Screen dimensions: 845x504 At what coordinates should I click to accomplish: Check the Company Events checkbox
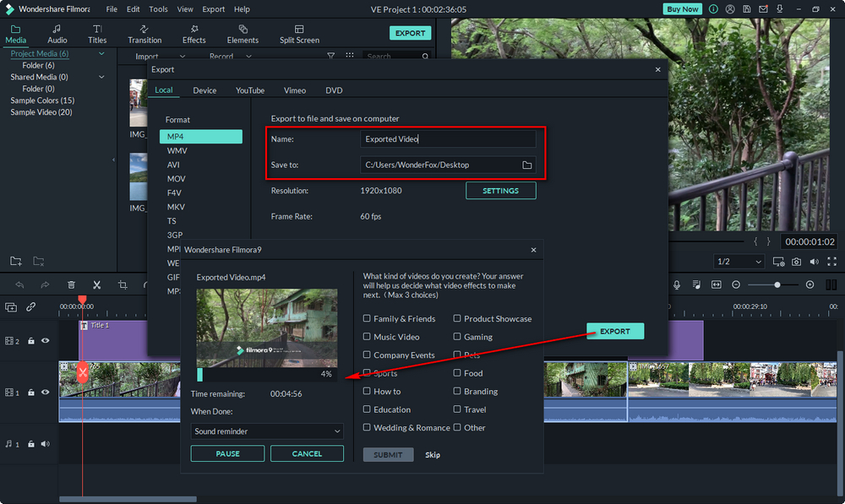(367, 355)
